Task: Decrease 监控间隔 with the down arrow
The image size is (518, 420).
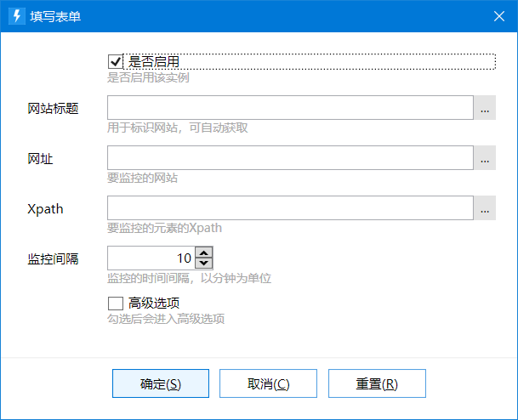Action: point(204,264)
